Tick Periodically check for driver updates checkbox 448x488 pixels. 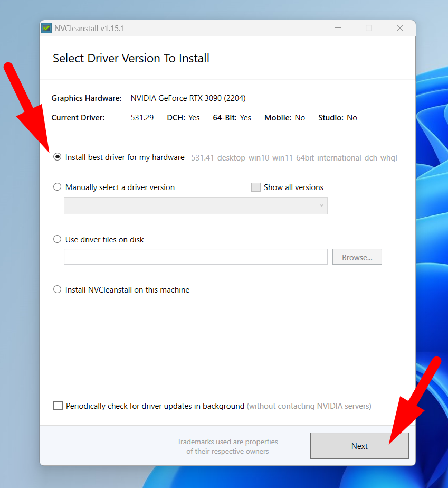pyautogui.click(x=58, y=406)
